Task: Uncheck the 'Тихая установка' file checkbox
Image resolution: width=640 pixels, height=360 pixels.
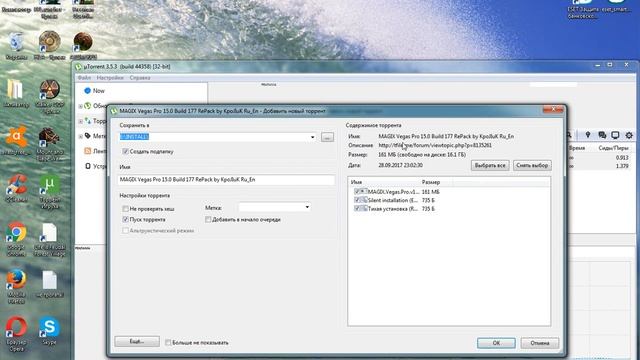Action: point(357,209)
